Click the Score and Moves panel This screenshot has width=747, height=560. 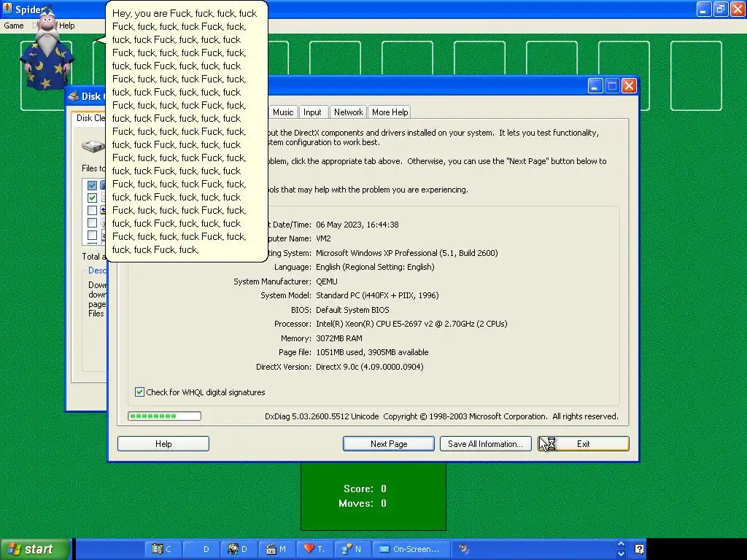373,496
